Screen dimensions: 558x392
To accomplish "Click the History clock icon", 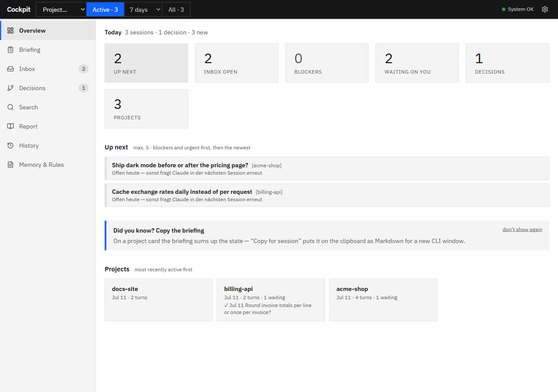I will coord(10,145).
